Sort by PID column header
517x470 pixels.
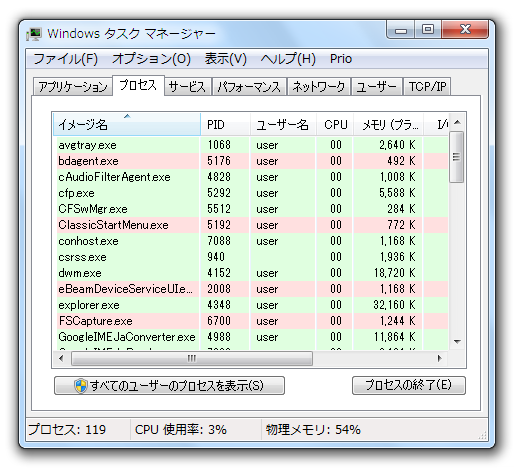tap(225, 125)
